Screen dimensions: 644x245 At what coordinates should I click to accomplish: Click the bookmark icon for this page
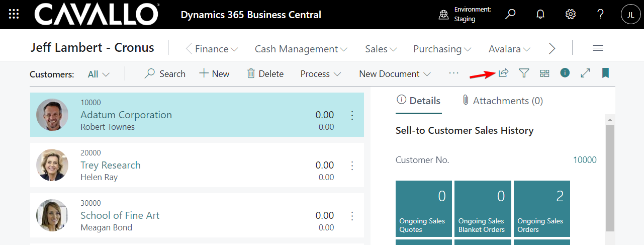pyautogui.click(x=605, y=73)
